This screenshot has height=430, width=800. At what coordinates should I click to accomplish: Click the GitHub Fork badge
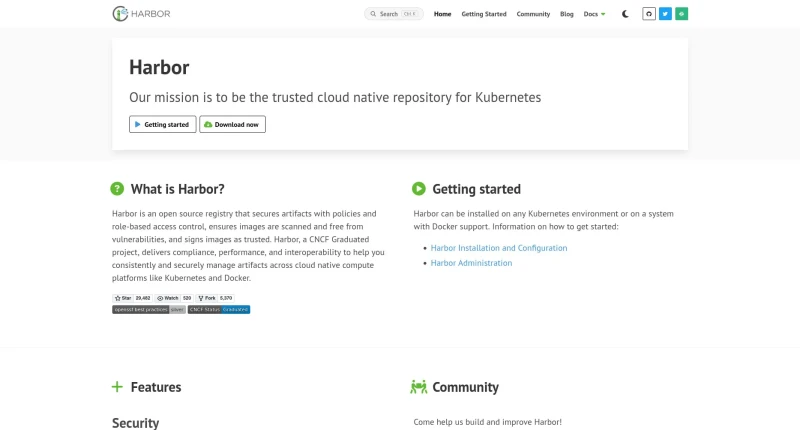(207, 298)
